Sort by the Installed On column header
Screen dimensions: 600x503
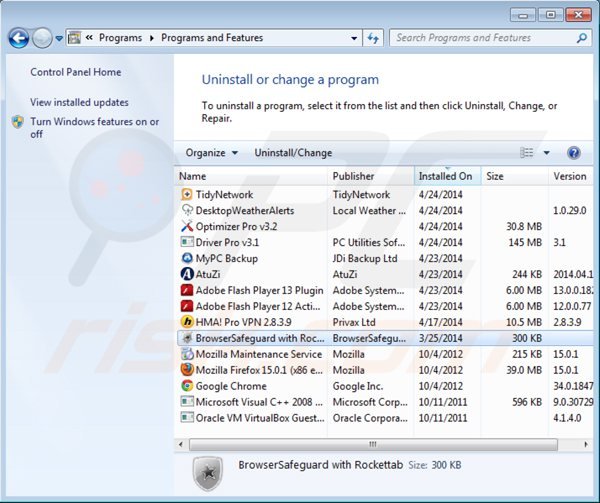447,176
